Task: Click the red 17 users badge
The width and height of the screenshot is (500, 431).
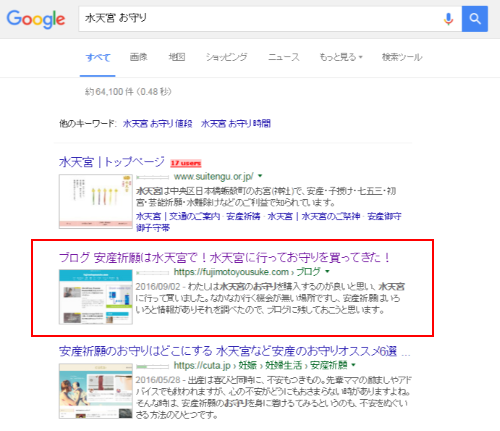Action: coord(186,163)
